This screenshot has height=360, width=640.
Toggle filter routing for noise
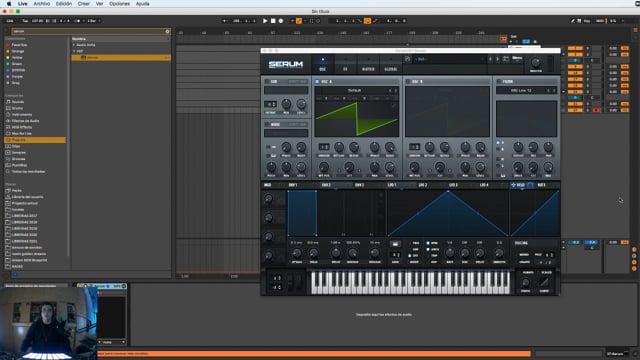[x=498, y=159]
